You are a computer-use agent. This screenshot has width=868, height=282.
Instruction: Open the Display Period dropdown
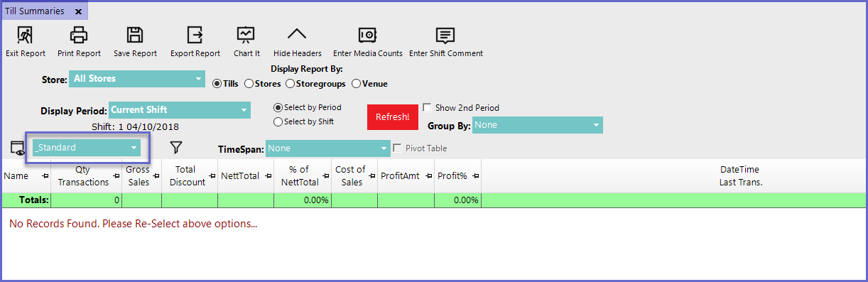click(180, 110)
